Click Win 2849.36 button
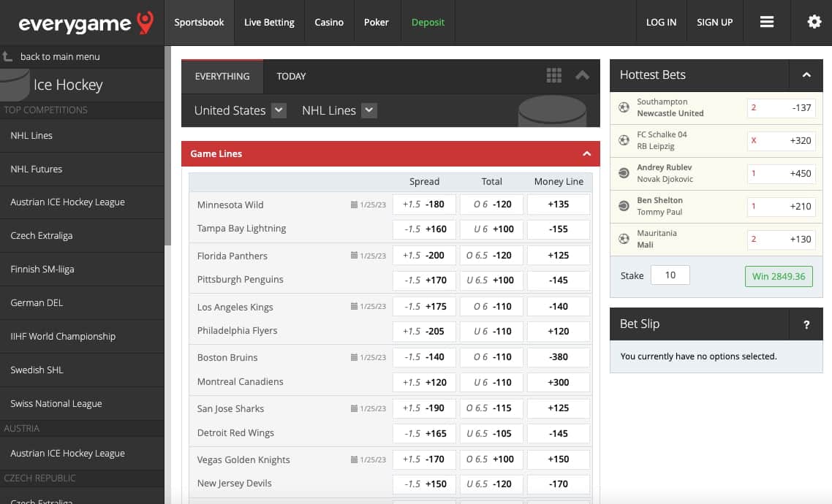 [x=779, y=276]
